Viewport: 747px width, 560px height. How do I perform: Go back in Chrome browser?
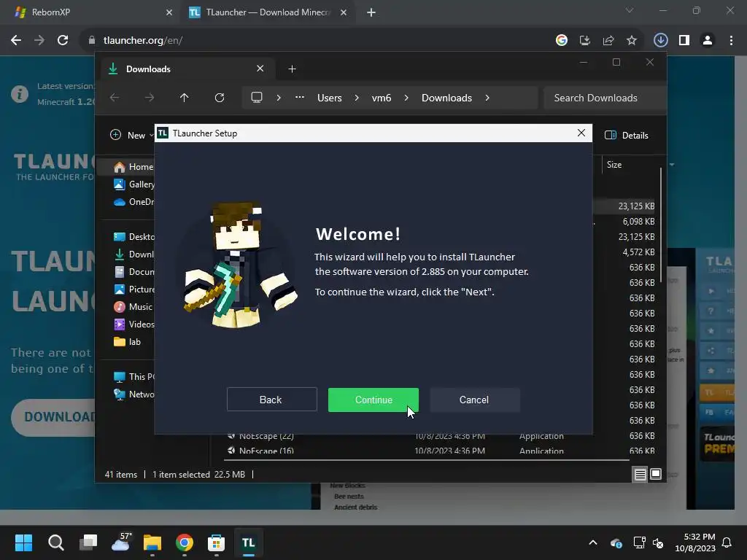coord(16,41)
